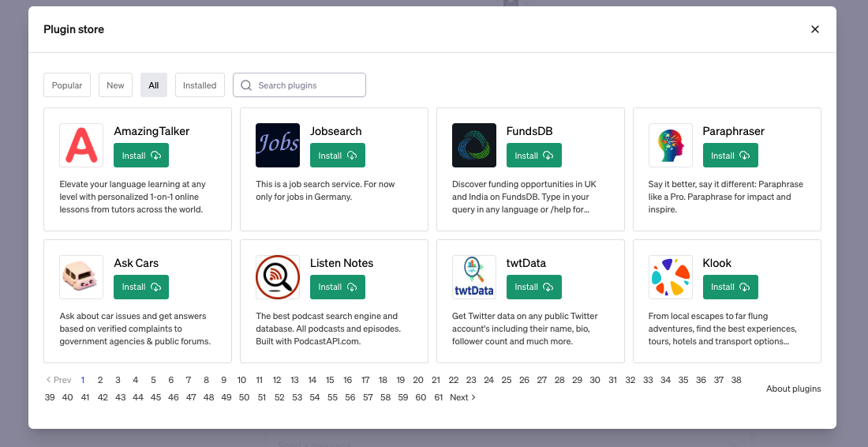The image size is (868, 447).
Task: Click the FundsDB swirl logo
Action: (x=474, y=145)
